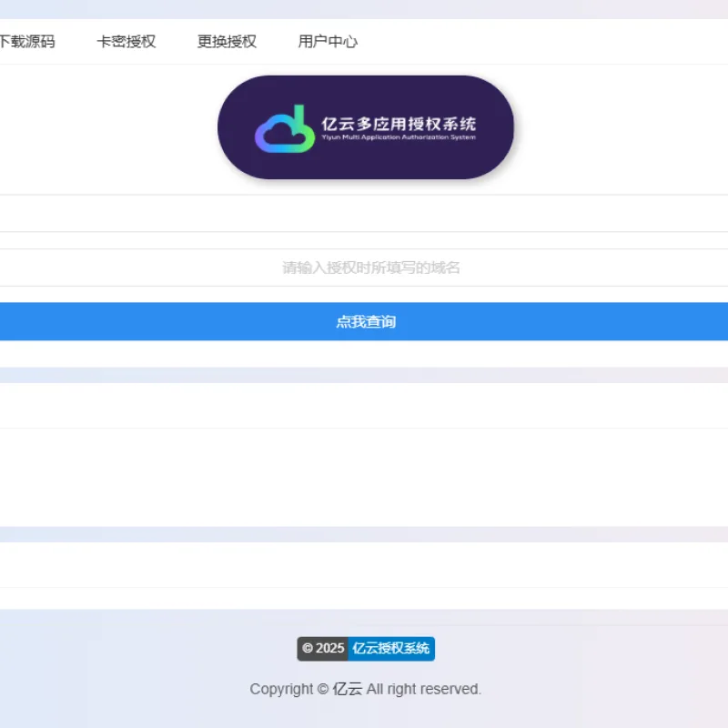
Task: Click the 亿云多应用授权系统 logo banner
Action: [x=366, y=127]
